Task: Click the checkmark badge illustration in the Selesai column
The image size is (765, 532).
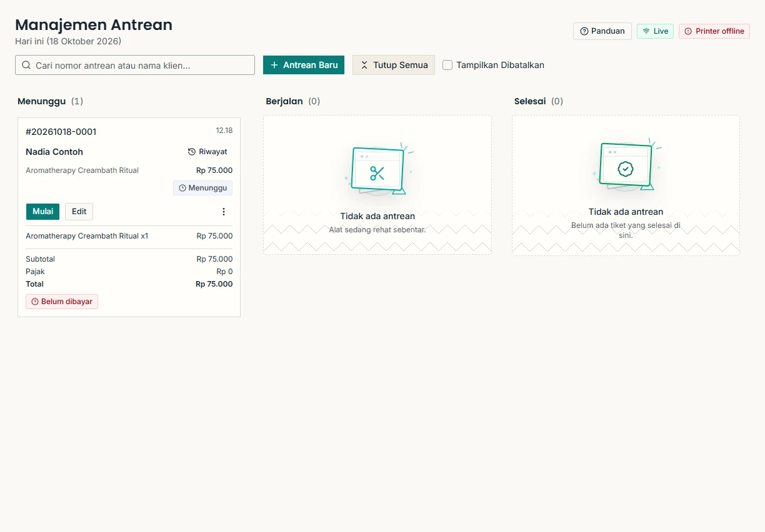Action: point(626,166)
